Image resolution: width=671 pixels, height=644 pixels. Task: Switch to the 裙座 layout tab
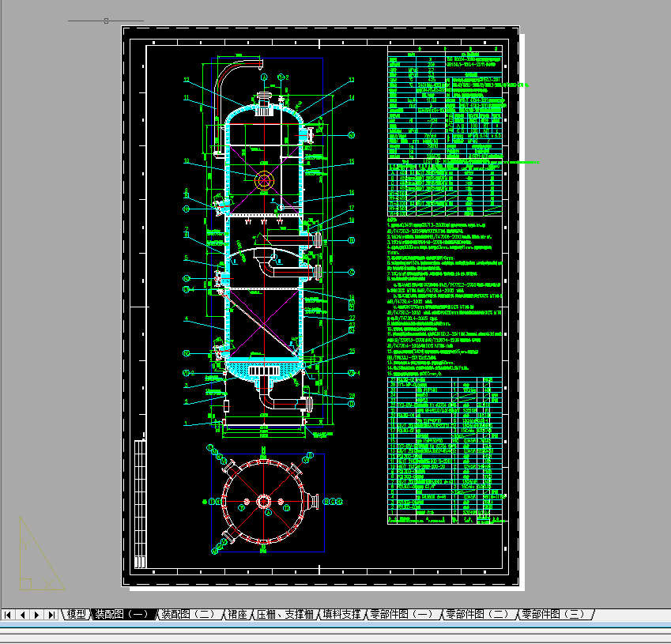[237, 615]
